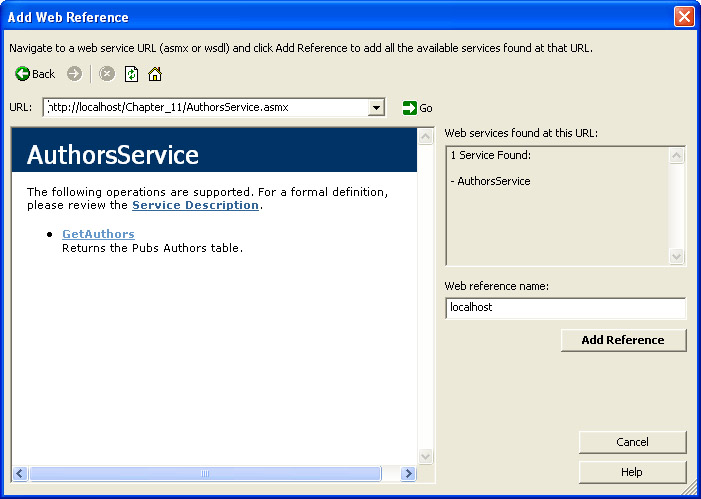Close the Add Web Reference dialog
701x499 pixels.
point(684,17)
